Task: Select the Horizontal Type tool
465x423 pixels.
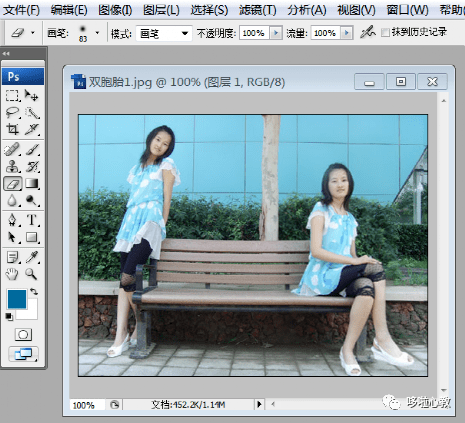Action: pyautogui.click(x=32, y=220)
